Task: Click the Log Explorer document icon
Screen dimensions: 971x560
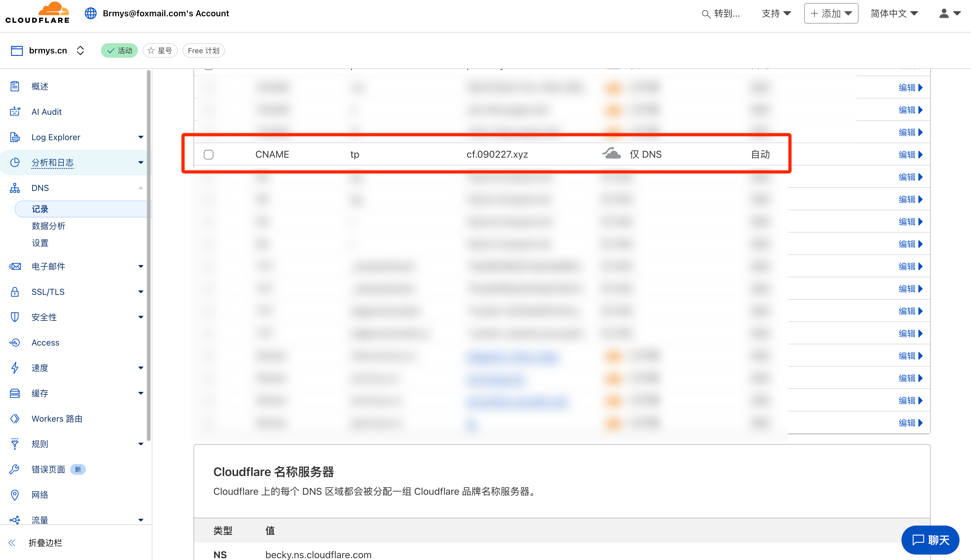Action: coord(15,137)
